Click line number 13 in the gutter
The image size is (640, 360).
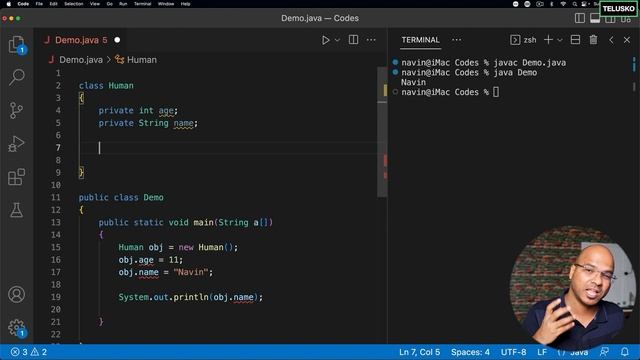click(56, 222)
